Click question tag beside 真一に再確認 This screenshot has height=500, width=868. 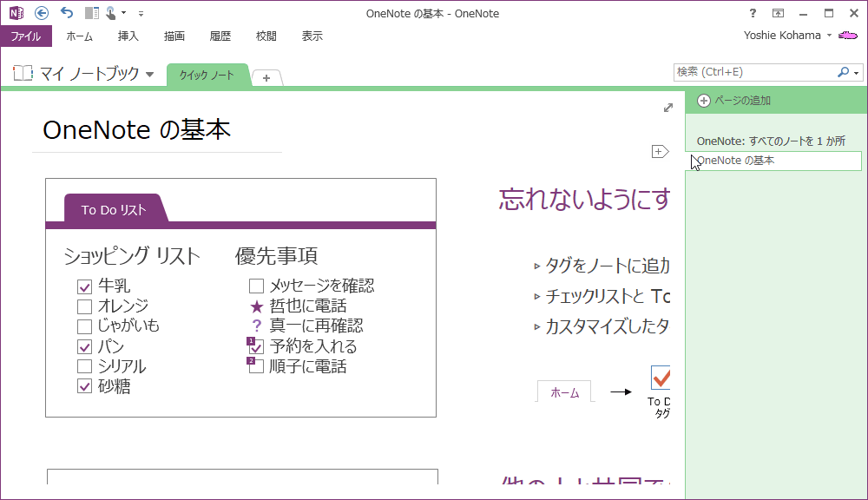tap(256, 326)
